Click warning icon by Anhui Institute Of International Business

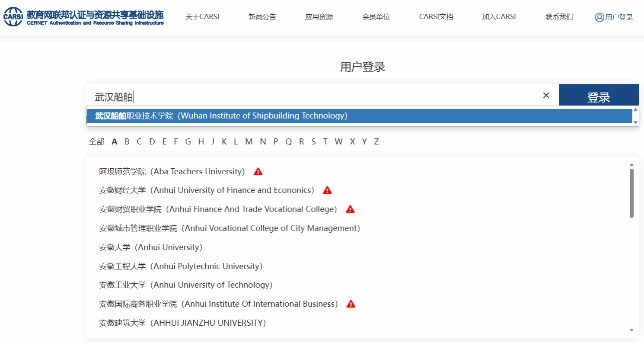[x=351, y=304]
